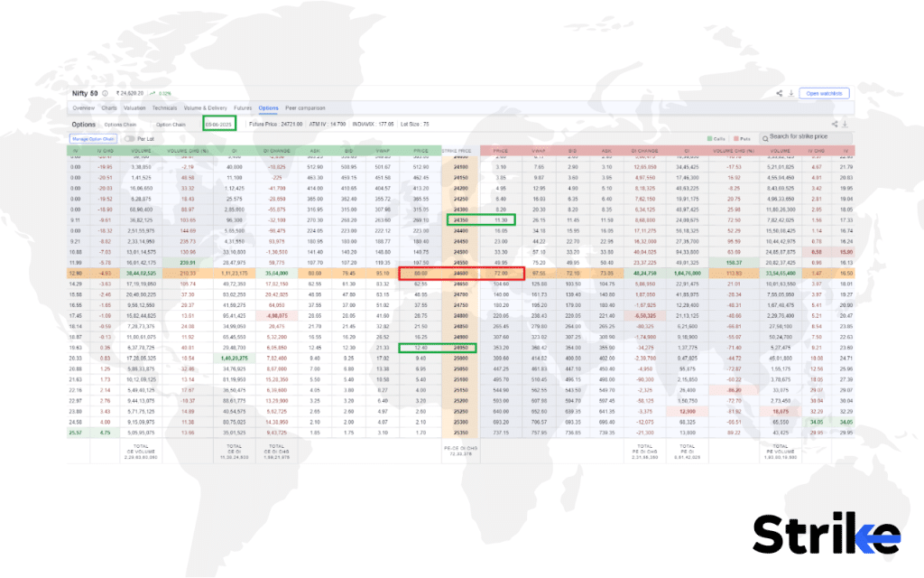This screenshot has height=578, width=924.
Task: Click the call price 12.40 in 24950 row
Action: [x=420, y=348]
